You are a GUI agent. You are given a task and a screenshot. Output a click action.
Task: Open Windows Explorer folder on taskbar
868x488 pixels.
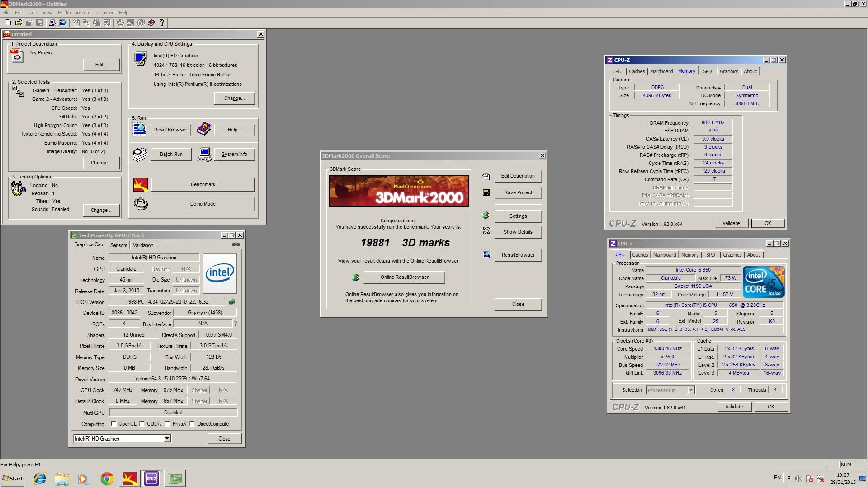click(62, 479)
